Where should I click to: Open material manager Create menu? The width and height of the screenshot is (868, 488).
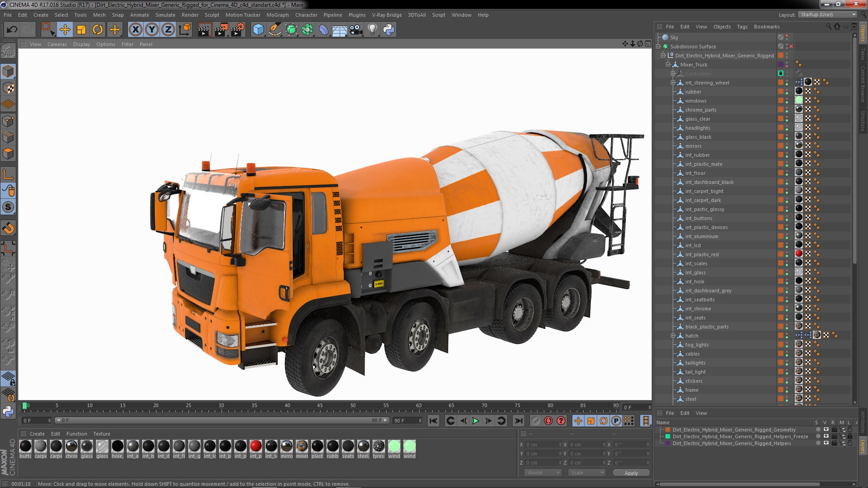point(37,434)
